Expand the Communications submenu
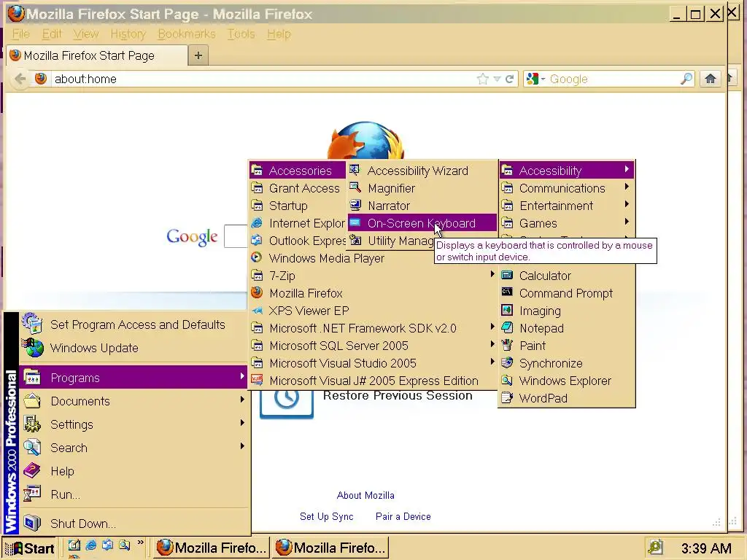Screen dimensions: 747x560 tap(566, 188)
